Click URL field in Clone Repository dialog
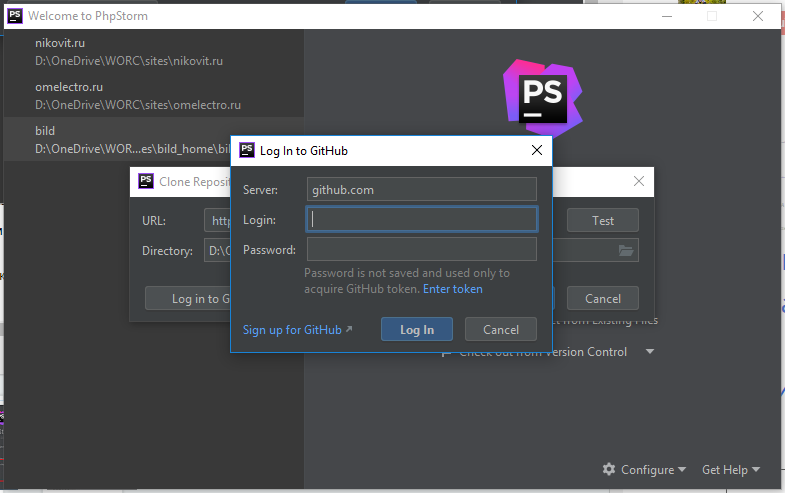This screenshot has width=785, height=493. [x=218, y=220]
